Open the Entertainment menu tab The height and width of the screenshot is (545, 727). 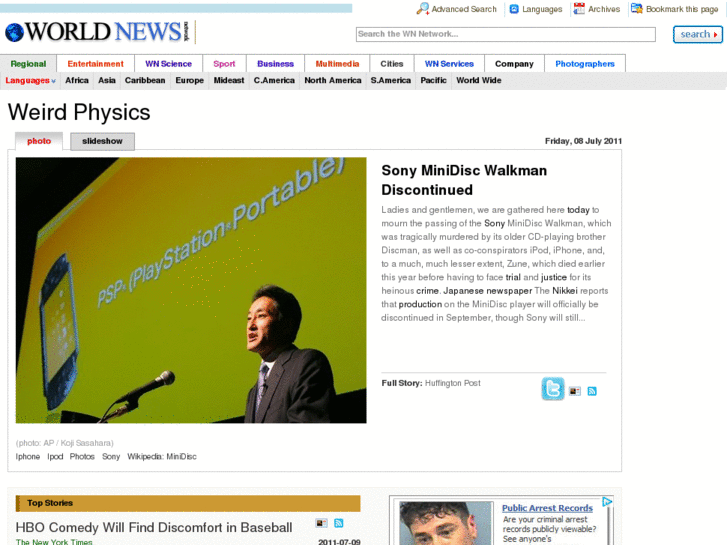[96, 64]
